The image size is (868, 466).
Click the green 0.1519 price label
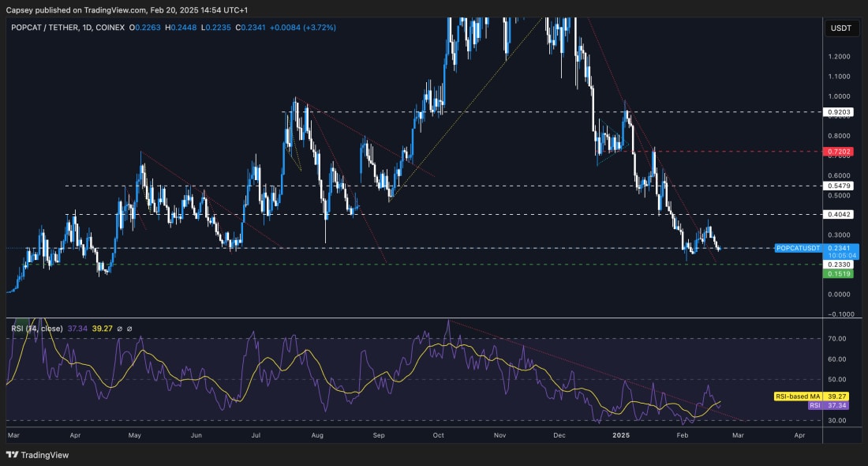point(838,274)
